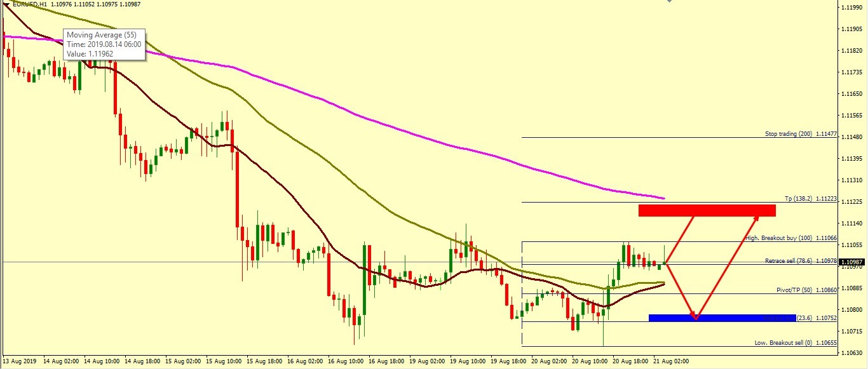The image size is (868, 369).
Task: Click the Moving Average (55) tooltip box
Action: coord(104,44)
